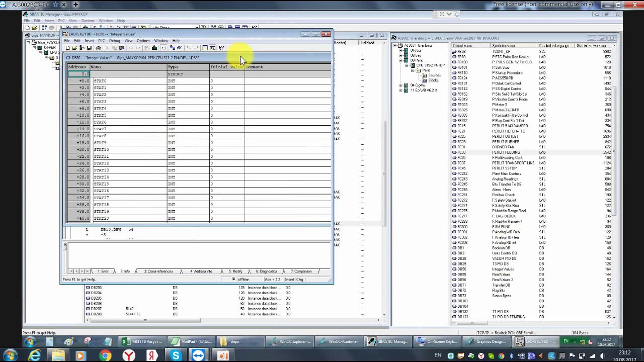The height and width of the screenshot is (362, 644).
Task: Open Skype from the host taskbar
Action: coord(176,356)
